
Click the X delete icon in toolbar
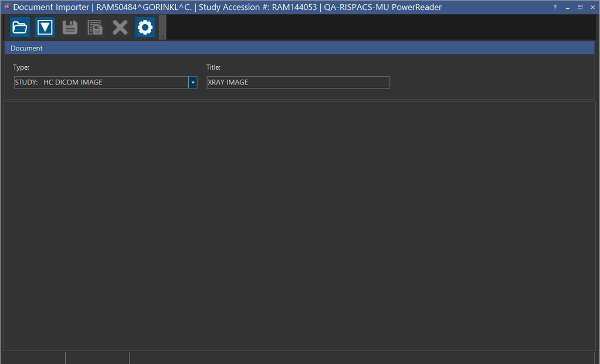coord(120,27)
